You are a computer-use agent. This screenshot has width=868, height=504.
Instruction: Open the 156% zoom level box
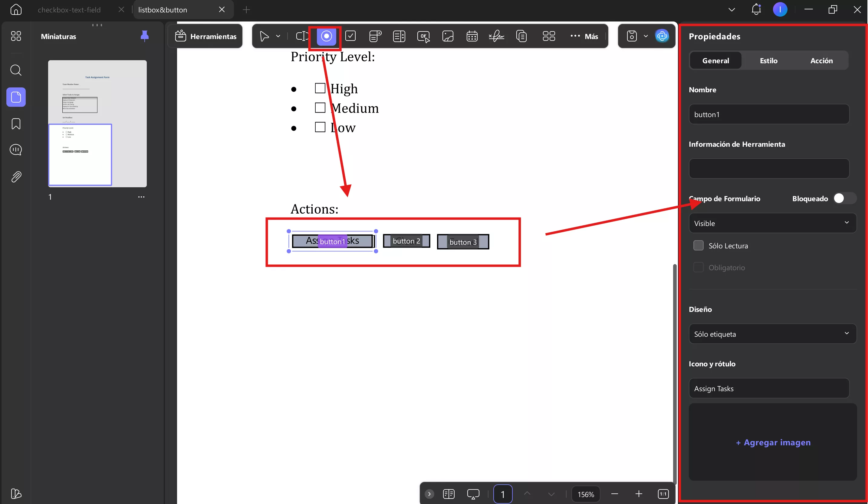click(x=586, y=494)
